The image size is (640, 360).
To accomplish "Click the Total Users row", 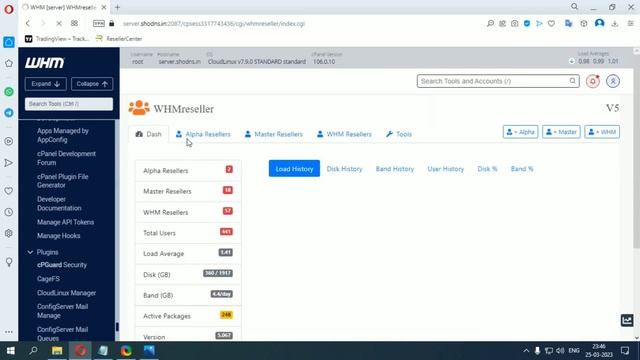I will 188,233.
